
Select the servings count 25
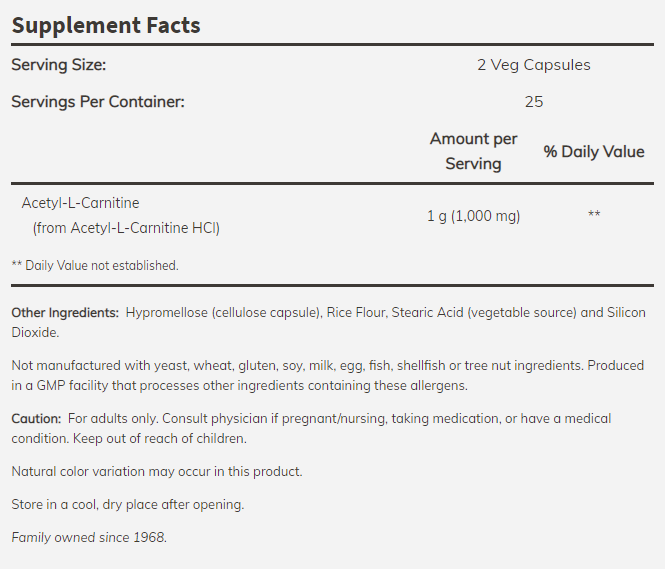point(533,101)
